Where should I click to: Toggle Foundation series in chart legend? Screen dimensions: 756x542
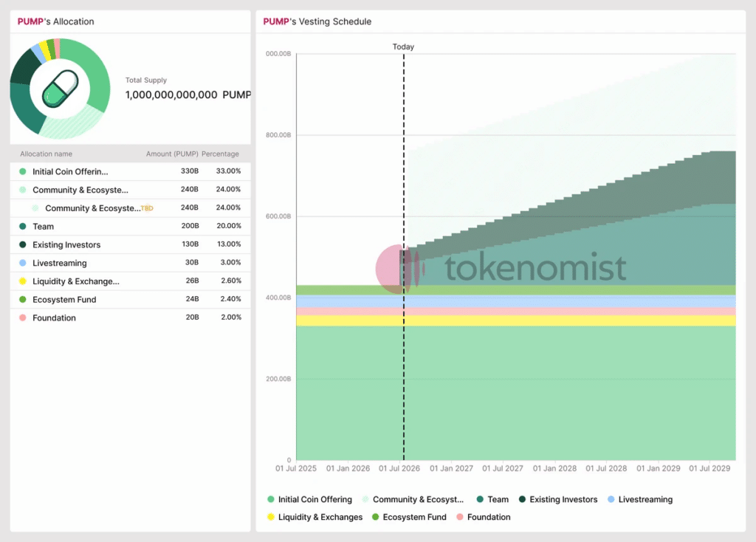point(483,517)
